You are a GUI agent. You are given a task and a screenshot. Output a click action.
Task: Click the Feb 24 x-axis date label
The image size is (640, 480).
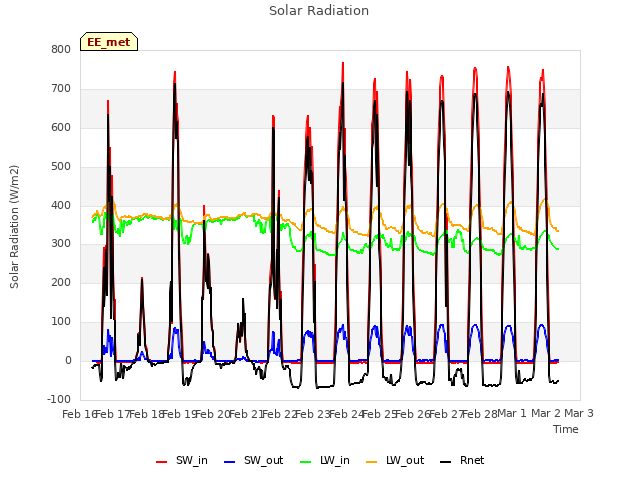(x=346, y=414)
